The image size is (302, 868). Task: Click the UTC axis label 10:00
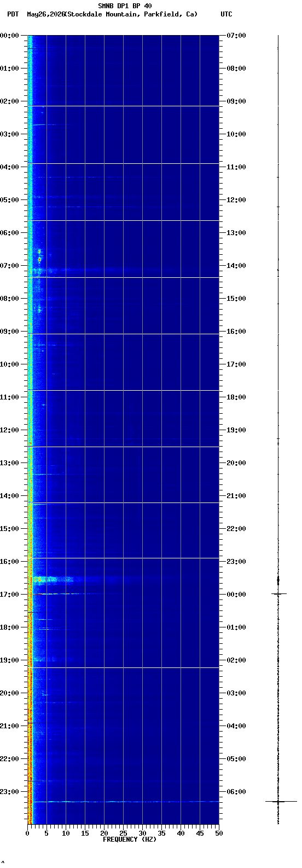(236, 134)
